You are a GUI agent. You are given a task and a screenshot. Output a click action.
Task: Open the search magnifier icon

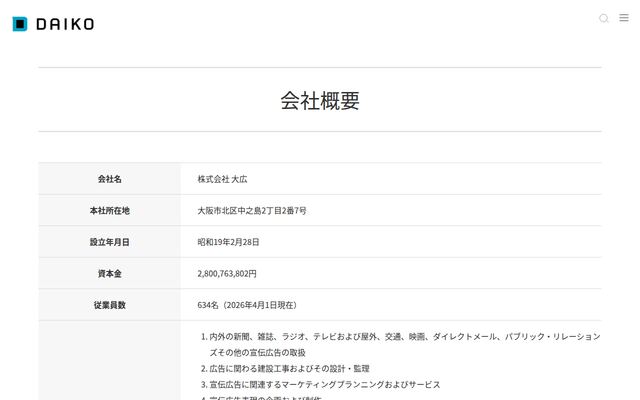(x=604, y=18)
